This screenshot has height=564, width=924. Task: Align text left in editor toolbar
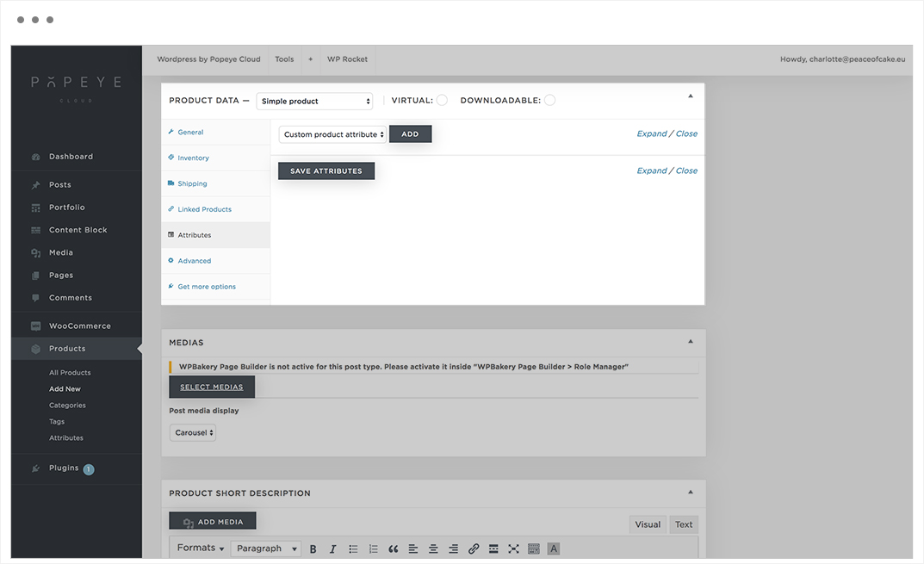[x=413, y=549]
